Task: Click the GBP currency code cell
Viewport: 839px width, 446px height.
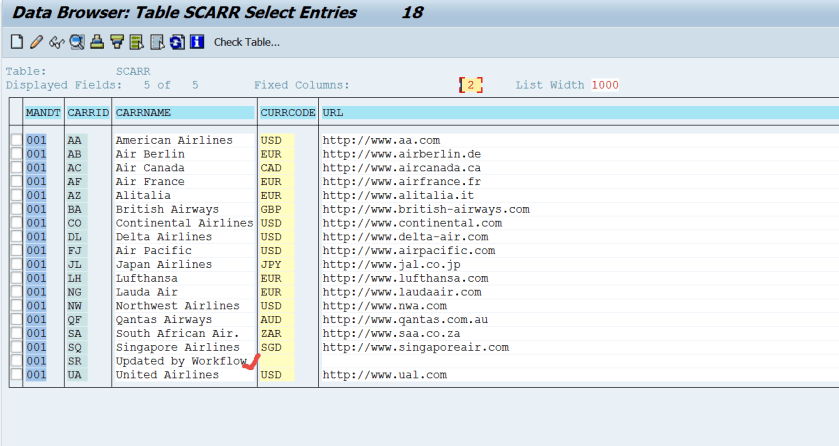Action: (277, 210)
